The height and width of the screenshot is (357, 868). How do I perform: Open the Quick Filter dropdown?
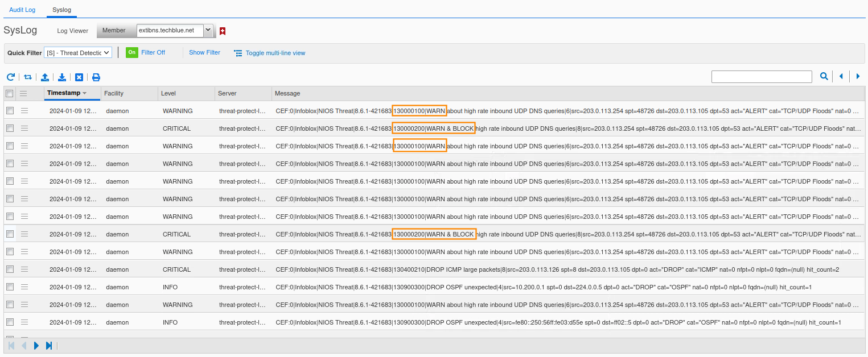[x=78, y=53]
